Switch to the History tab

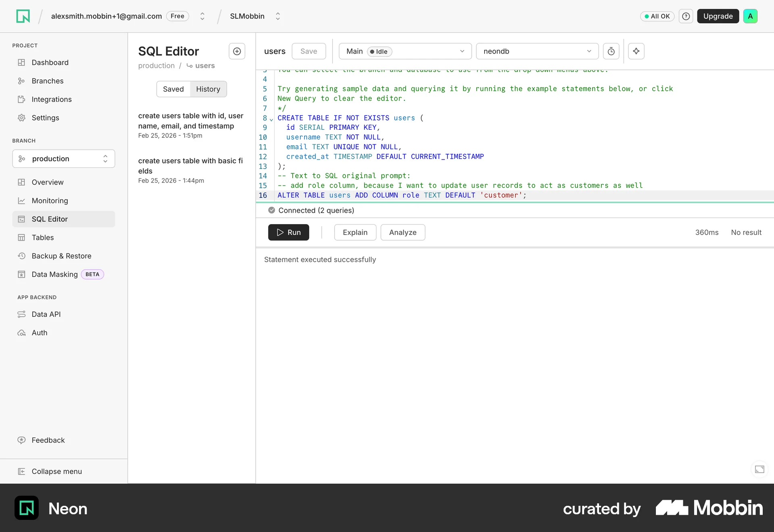point(208,89)
